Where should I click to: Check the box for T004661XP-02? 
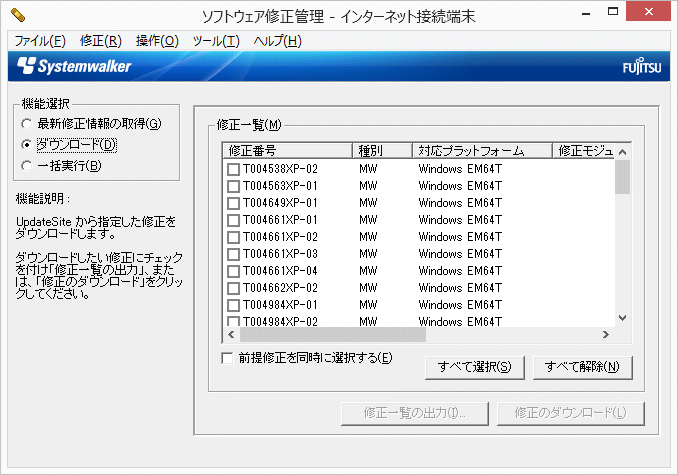tap(233, 237)
